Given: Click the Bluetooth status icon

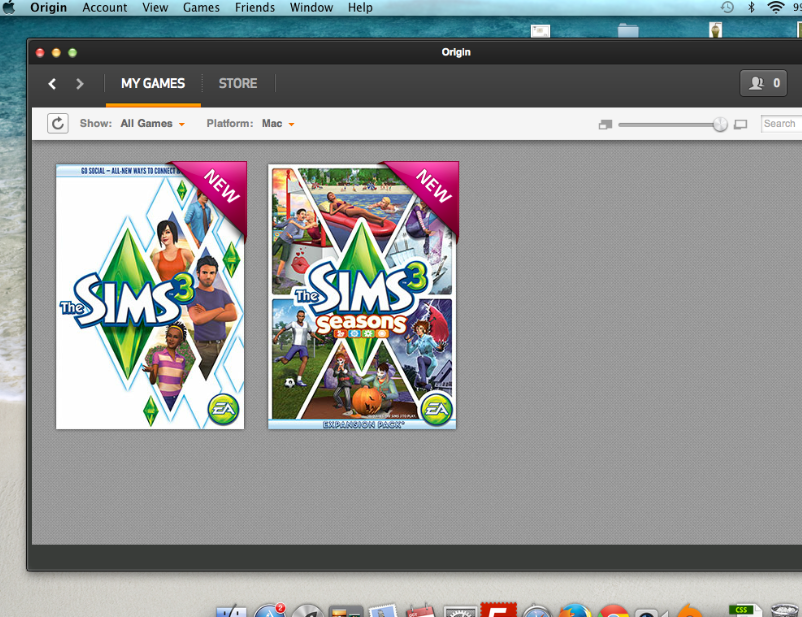Looking at the screenshot, I should (751, 7).
